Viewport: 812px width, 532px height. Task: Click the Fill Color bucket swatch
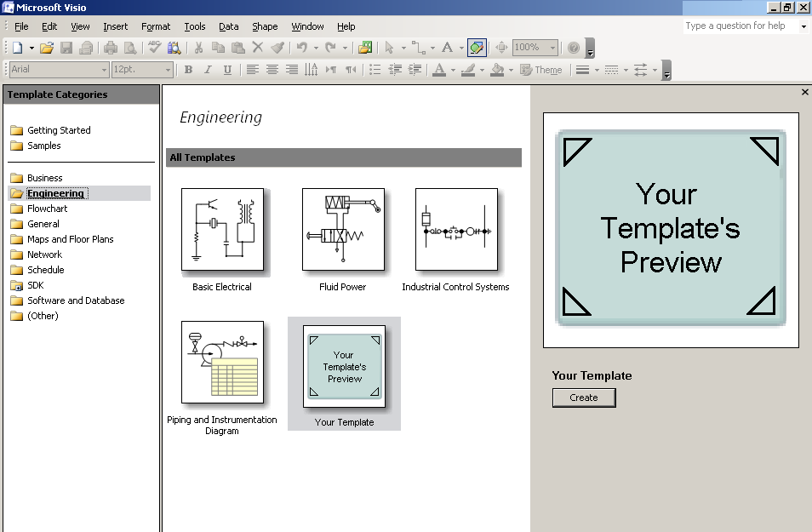pyautogui.click(x=497, y=70)
